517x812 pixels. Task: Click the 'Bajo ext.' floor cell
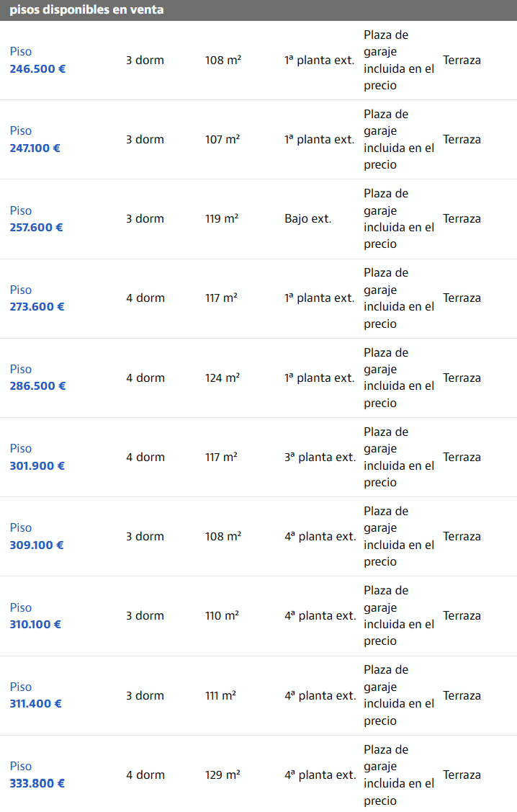click(x=308, y=219)
